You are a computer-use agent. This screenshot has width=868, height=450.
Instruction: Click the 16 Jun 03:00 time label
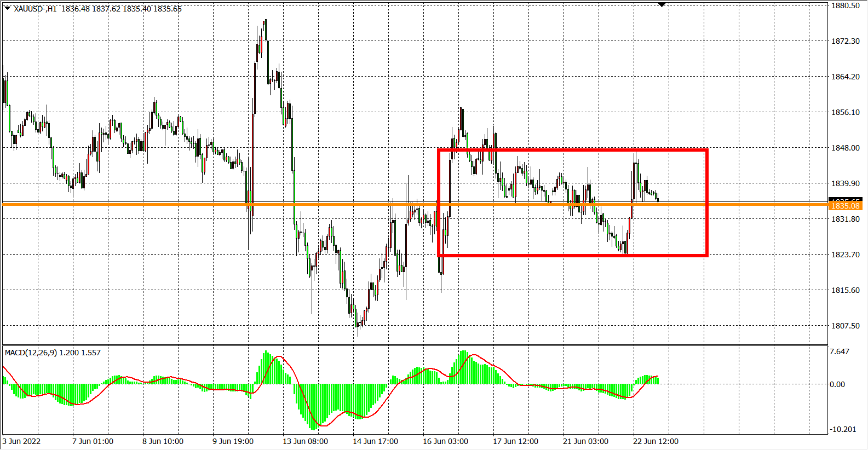click(445, 441)
